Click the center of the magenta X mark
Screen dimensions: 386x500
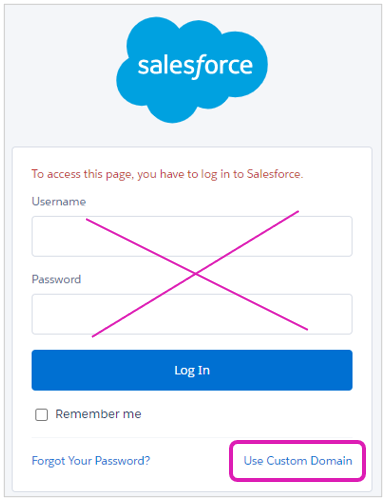196,274
